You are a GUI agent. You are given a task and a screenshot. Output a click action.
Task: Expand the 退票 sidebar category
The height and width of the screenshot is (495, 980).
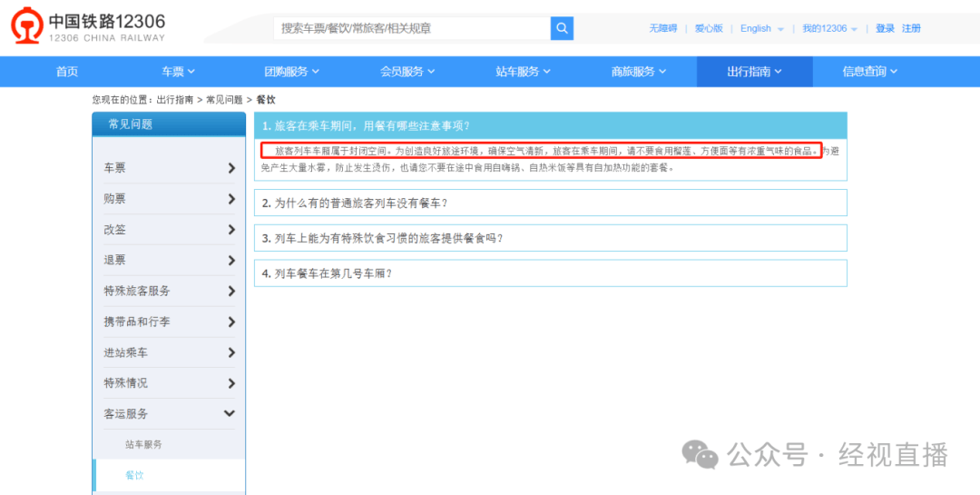[170, 260]
